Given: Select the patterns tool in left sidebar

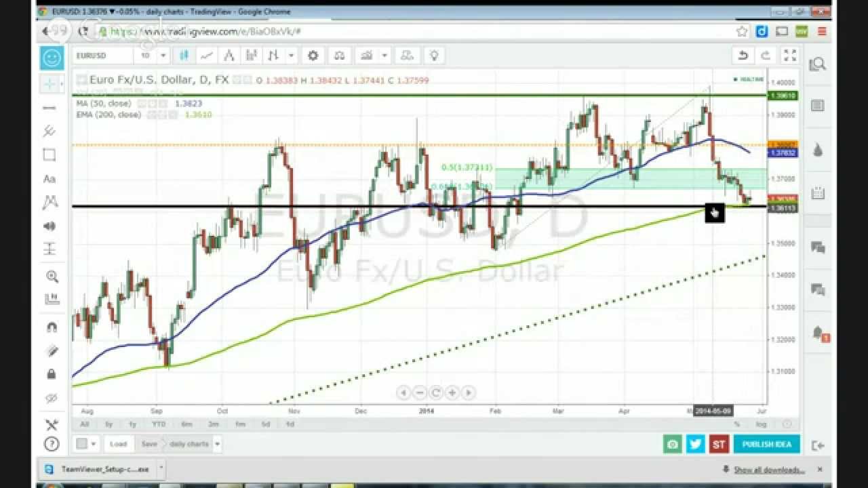Looking at the screenshot, I should pyautogui.click(x=50, y=202).
